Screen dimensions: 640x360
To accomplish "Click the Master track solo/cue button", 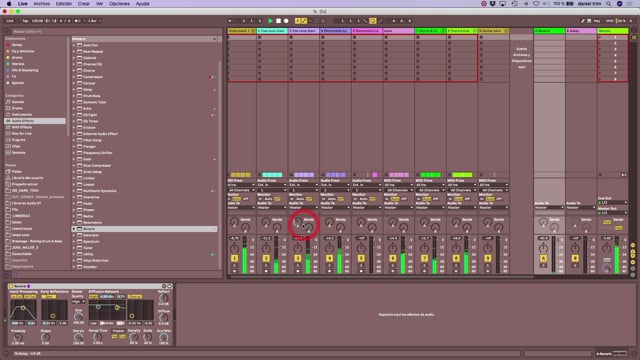I will [x=607, y=260].
